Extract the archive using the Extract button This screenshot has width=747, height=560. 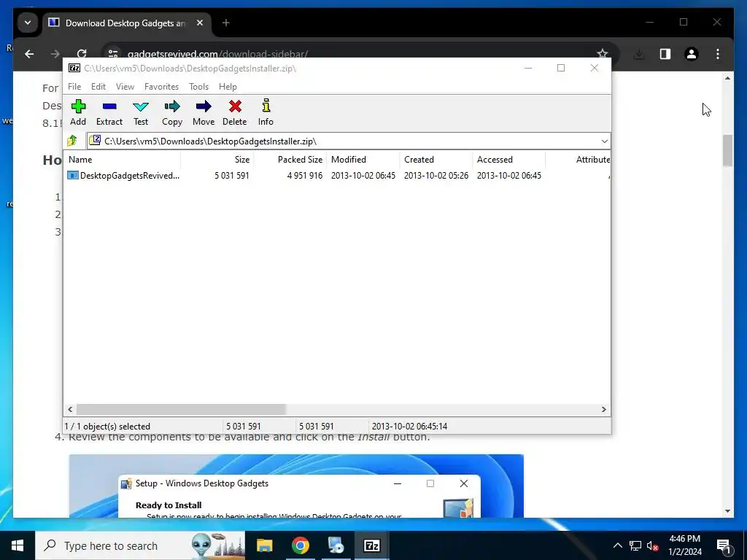click(109, 113)
